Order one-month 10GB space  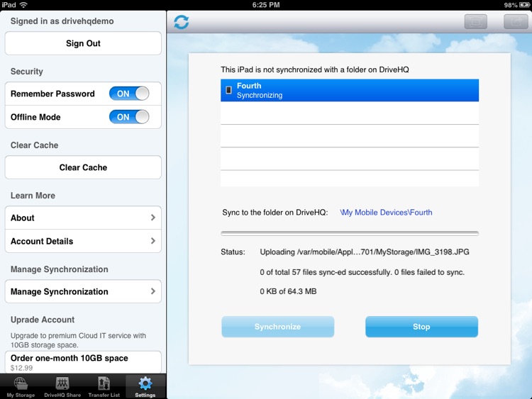[83, 362]
